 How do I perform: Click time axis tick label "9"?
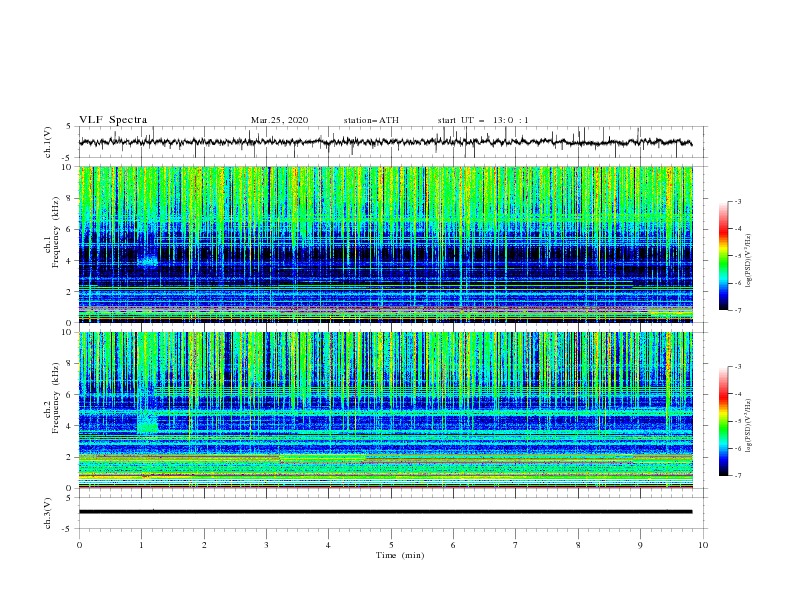coord(640,545)
